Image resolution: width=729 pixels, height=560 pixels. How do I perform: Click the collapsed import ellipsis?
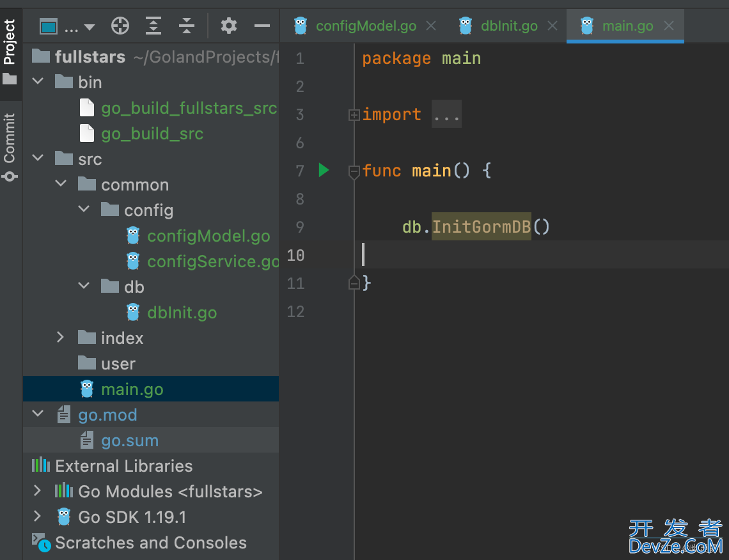click(x=446, y=114)
